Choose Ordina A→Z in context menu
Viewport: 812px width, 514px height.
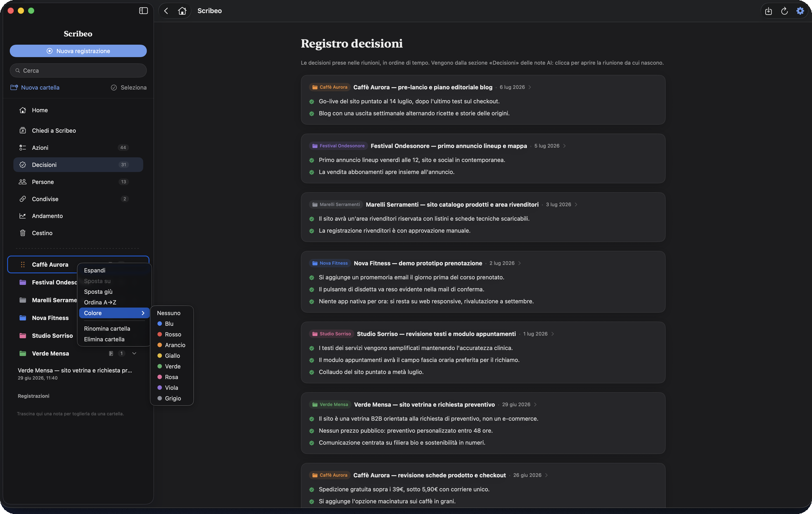[114, 302]
